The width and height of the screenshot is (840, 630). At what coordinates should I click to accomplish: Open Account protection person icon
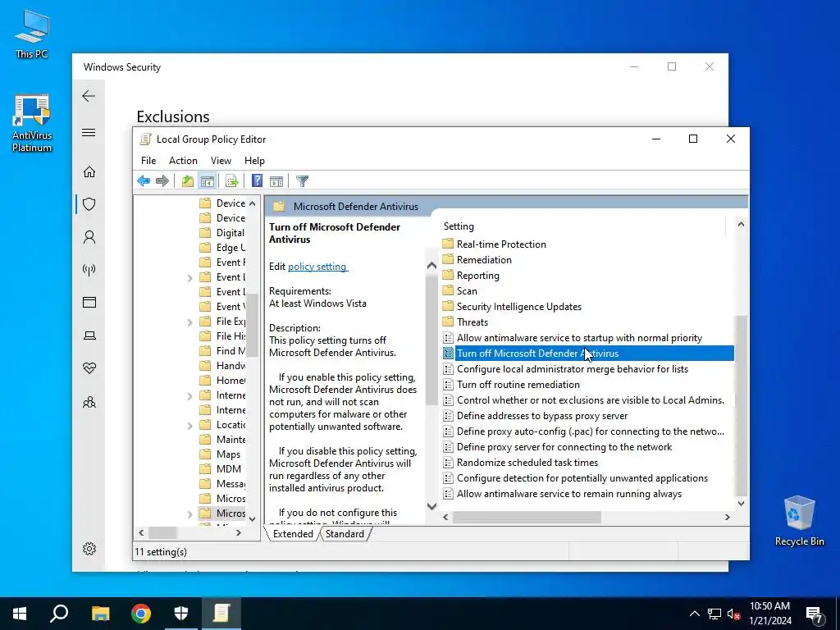point(89,237)
